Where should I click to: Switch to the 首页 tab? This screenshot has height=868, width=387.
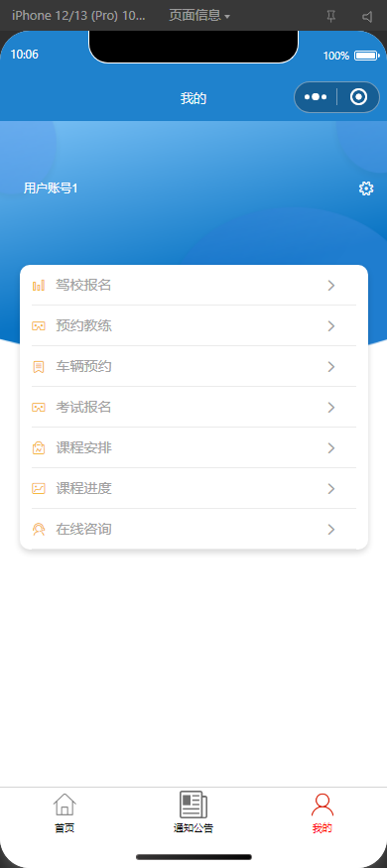(x=64, y=812)
